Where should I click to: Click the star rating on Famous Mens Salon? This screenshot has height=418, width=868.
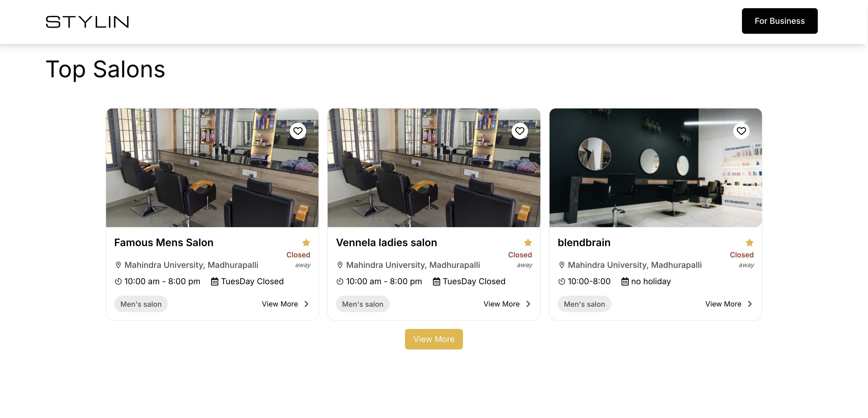pos(306,243)
